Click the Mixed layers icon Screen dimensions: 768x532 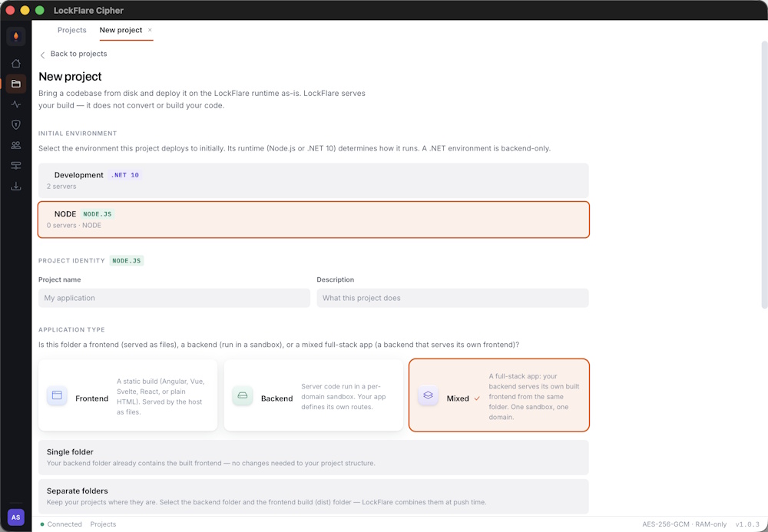428,395
